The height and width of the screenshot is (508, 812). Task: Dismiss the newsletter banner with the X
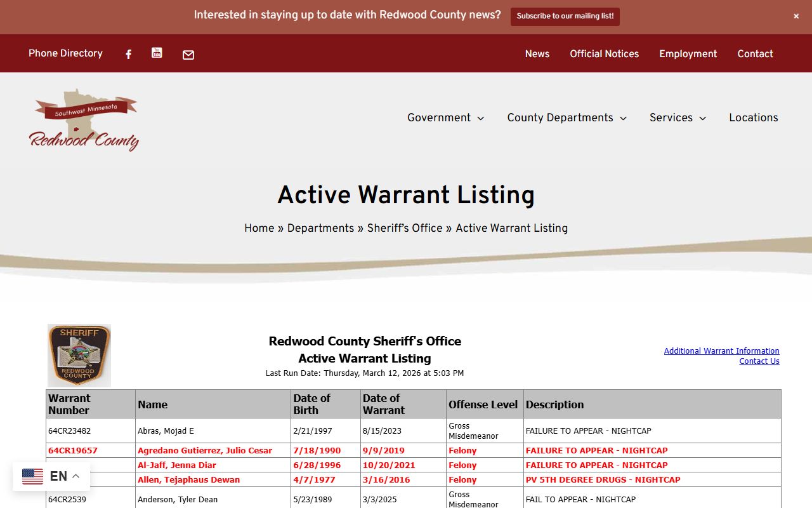796,17
